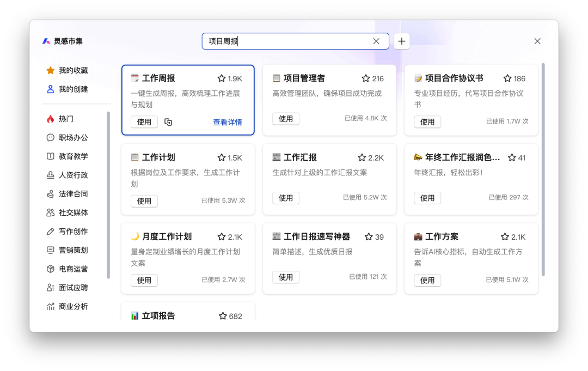
Task: Star the 项目合作协议书 card
Action: (507, 78)
